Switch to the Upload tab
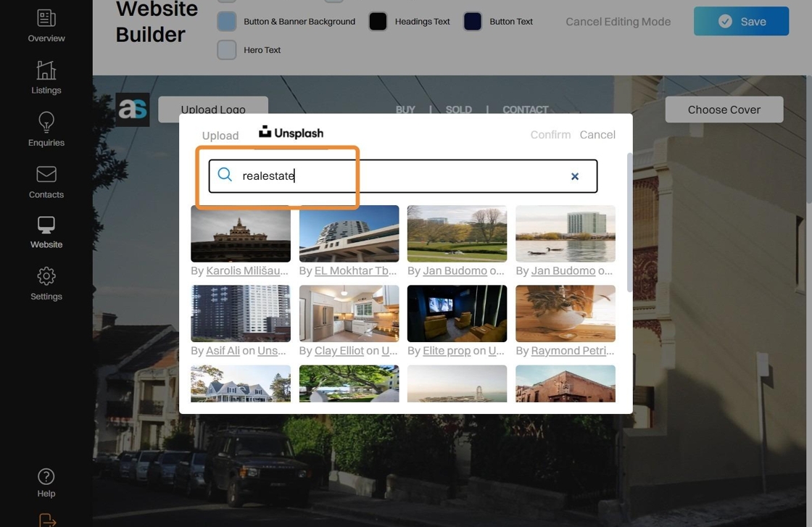812x527 pixels. (x=220, y=136)
